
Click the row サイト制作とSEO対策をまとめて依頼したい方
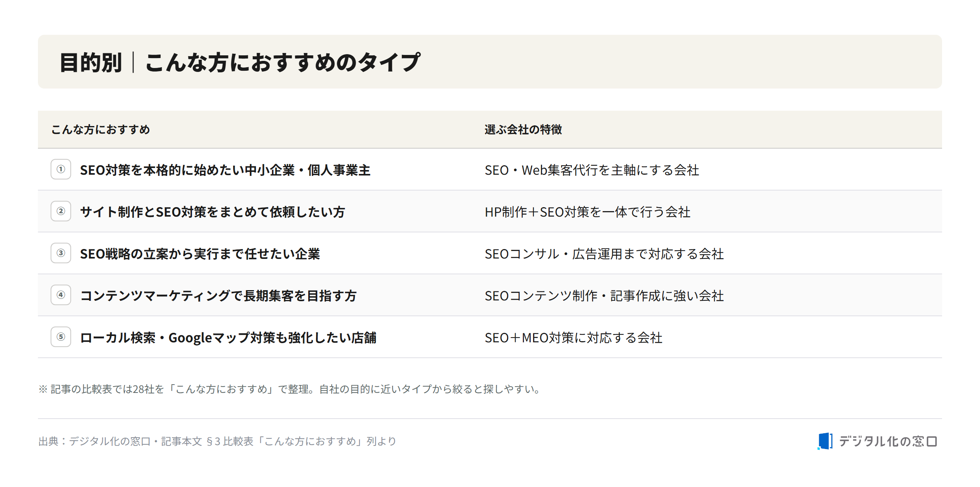(490, 211)
